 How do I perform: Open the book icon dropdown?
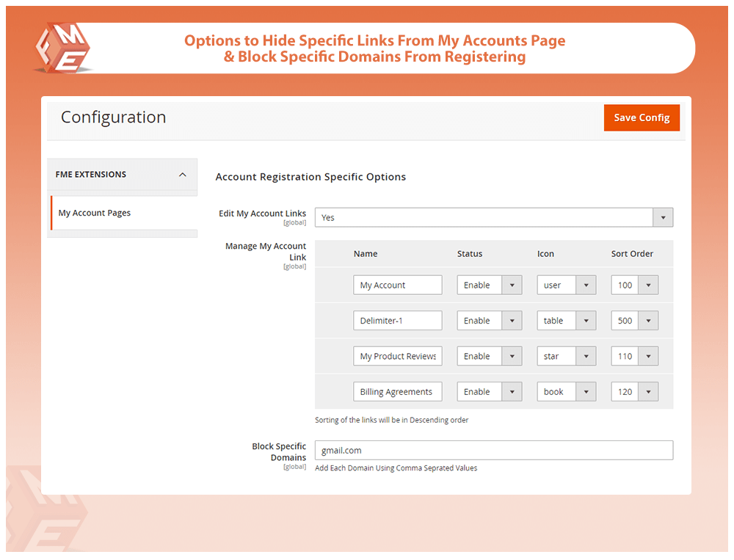566,392
